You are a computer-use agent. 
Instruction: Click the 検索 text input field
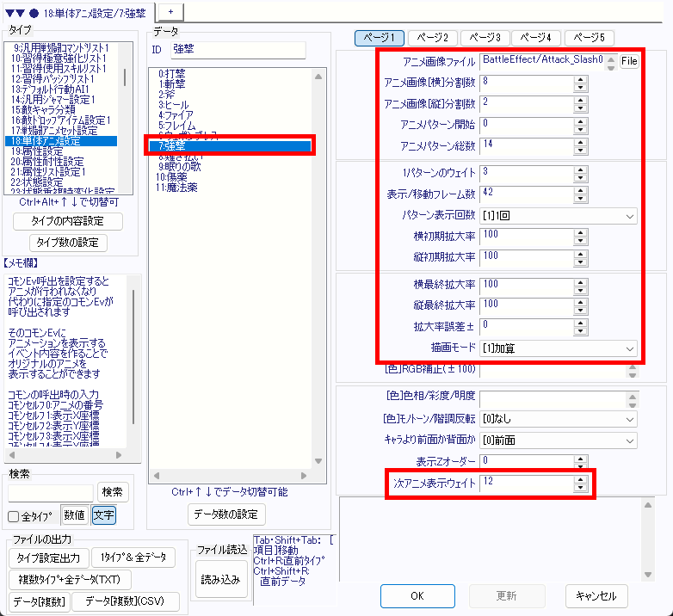51,492
